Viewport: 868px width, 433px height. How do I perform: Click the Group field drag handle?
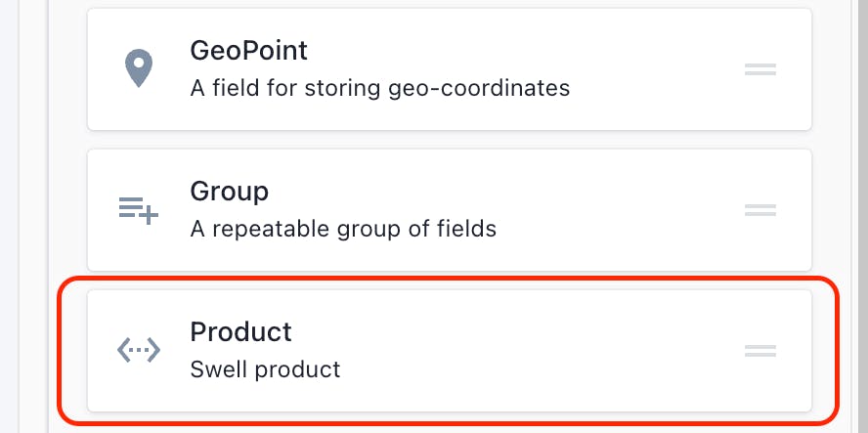coord(760,210)
